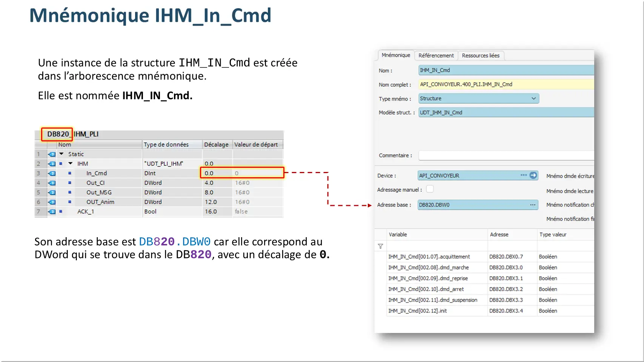
Task: Collapse the Static tree node
Action: (61, 154)
